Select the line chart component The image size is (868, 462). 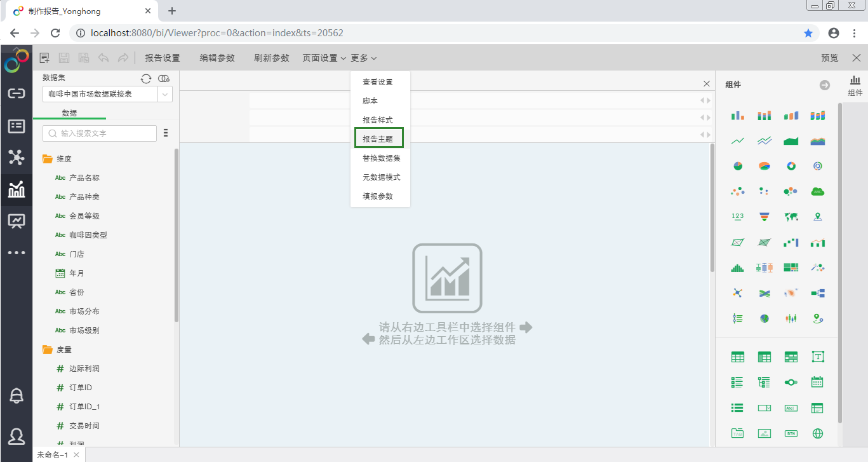coord(738,140)
